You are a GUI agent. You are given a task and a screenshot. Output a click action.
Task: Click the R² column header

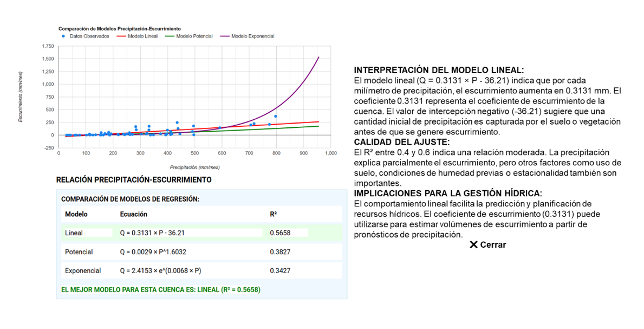coord(274,214)
